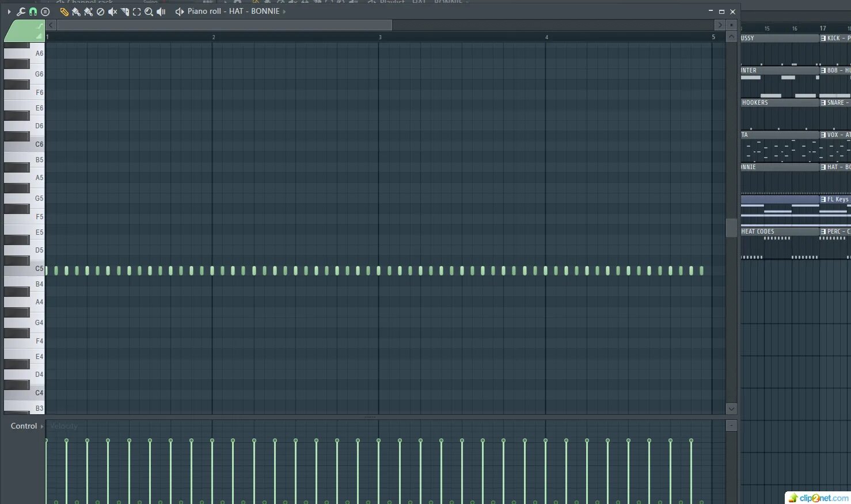Screen dimensions: 851x504
Task: Select the INTER clip in Playlist
Action: click(x=780, y=70)
